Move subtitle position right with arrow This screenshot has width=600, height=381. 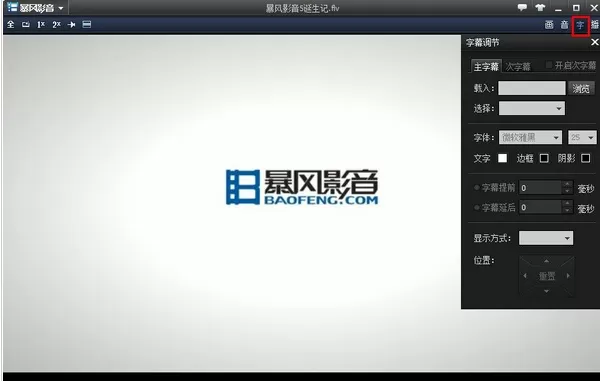click(568, 275)
